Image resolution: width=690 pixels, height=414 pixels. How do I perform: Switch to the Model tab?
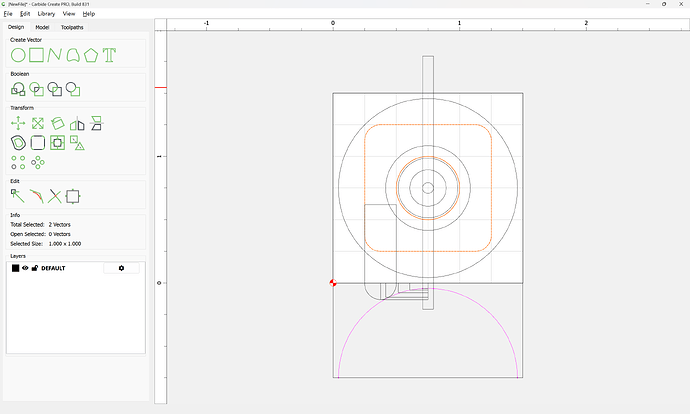click(x=42, y=27)
